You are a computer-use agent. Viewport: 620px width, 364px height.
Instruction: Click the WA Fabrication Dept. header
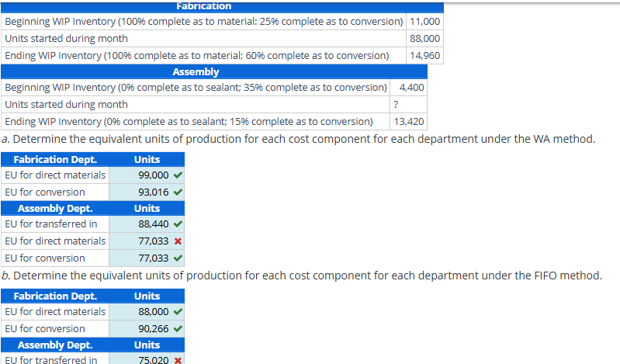(55, 159)
